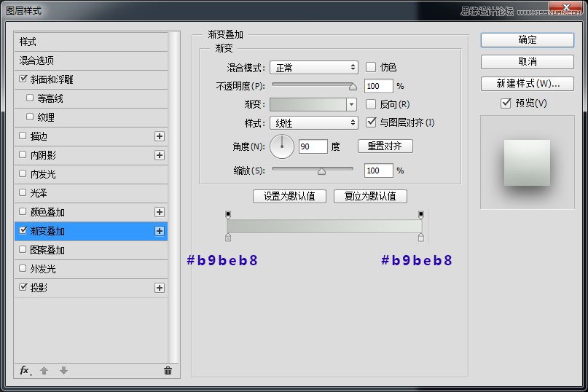Open 混合模式 dropdown showing 正常
Screen dimensions: 588x392
coord(314,68)
